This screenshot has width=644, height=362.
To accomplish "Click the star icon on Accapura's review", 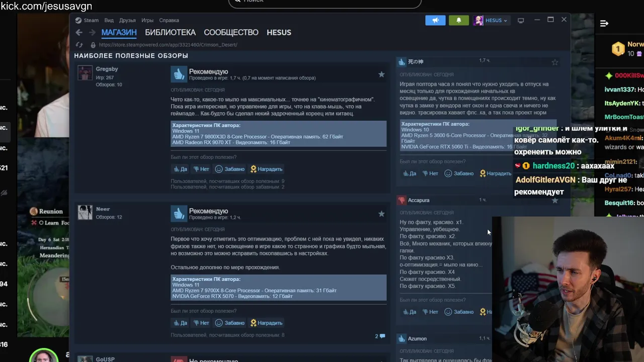I will (x=555, y=201).
